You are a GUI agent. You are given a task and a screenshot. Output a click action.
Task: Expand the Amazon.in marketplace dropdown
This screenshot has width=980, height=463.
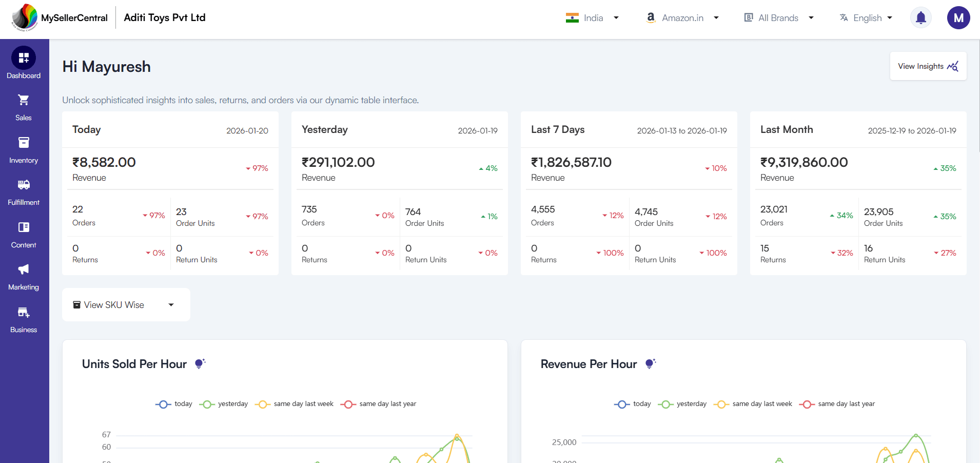pyautogui.click(x=682, y=17)
